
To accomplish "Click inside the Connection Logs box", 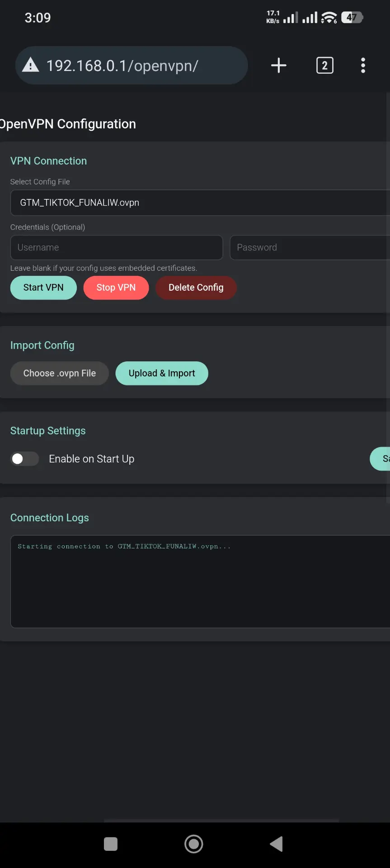I will coord(200,582).
